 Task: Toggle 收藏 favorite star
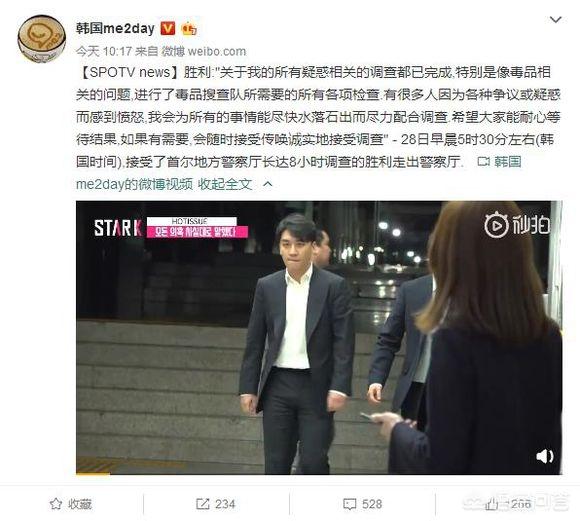tap(70, 504)
